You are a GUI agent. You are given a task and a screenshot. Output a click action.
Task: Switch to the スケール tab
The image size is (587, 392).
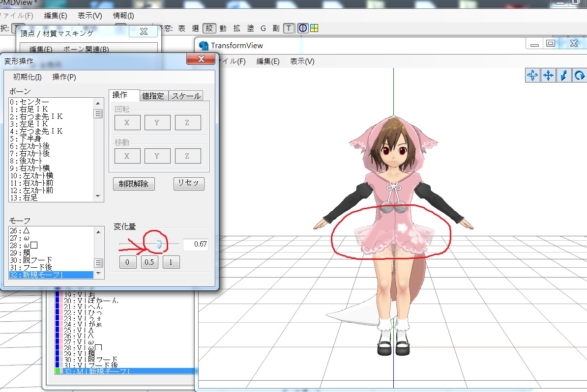click(186, 96)
